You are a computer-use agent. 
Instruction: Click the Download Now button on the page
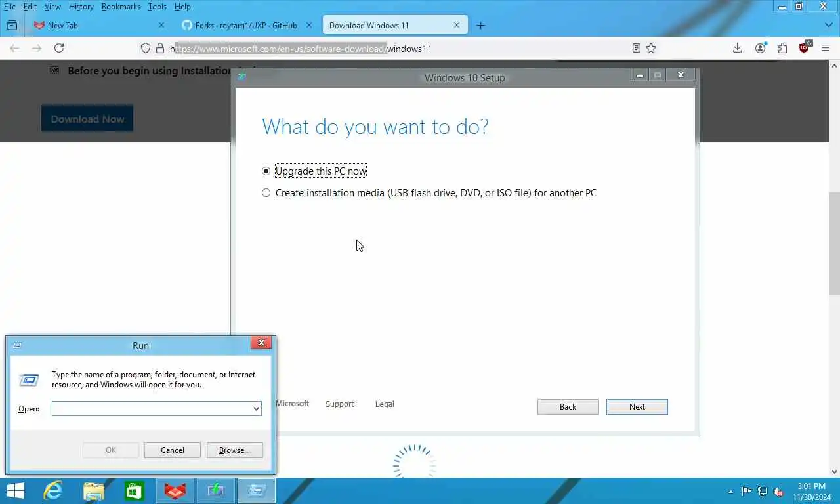pyautogui.click(x=87, y=119)
